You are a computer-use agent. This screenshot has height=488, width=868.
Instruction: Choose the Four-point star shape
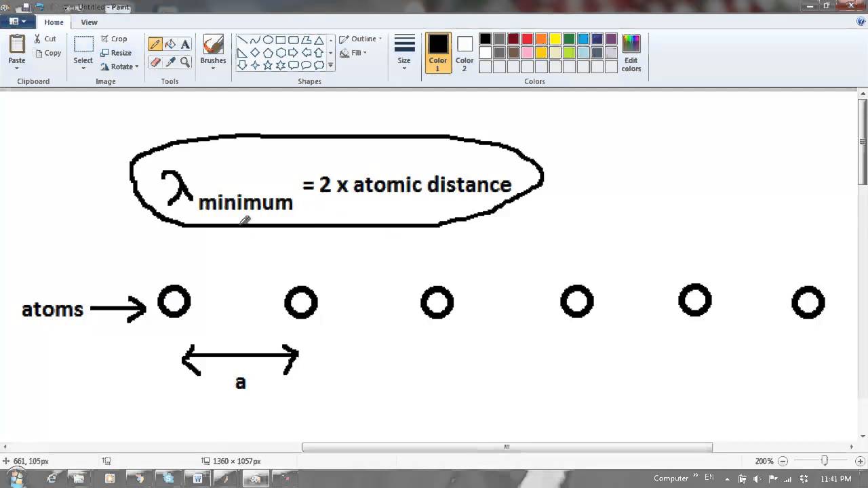click(255, 65)
